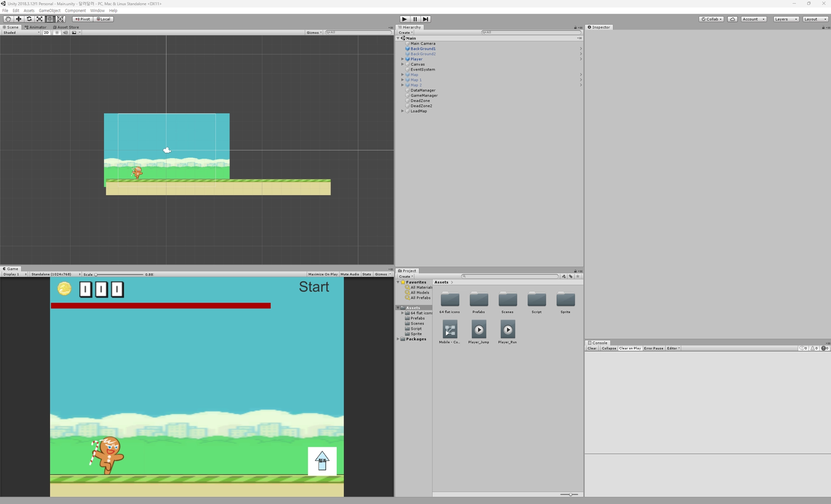The width and height of the screenshot is (831, 504).
Task: Open the Layers dropdown
Action: pos(786,19)
